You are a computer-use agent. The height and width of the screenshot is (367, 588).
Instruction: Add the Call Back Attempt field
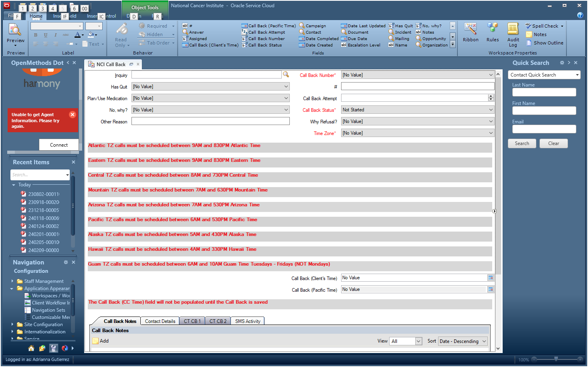pyautogui.click(x=263, y=32)
